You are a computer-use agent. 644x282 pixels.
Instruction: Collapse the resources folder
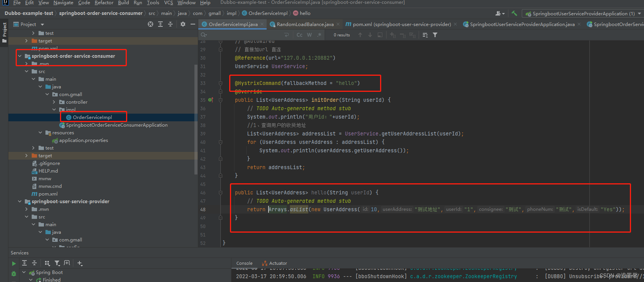(x=40, y=132)
